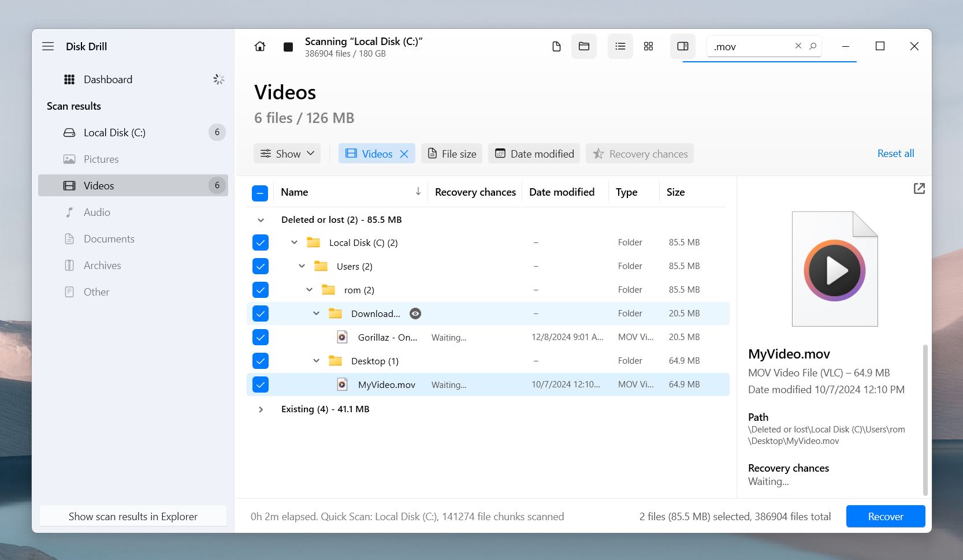Open the hamburger menu next to Disk Drill
This screenshot has height=560, width=963.
coord(48,46)
